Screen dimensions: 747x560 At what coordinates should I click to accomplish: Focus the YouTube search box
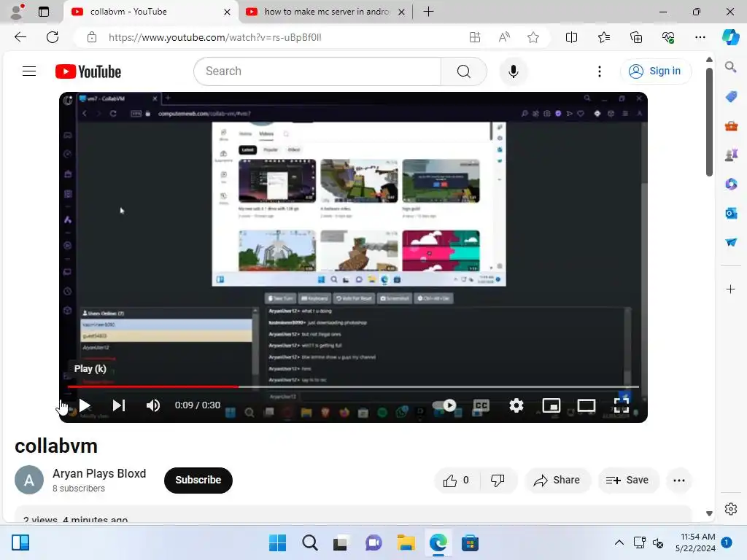click(x=317, y=71)
